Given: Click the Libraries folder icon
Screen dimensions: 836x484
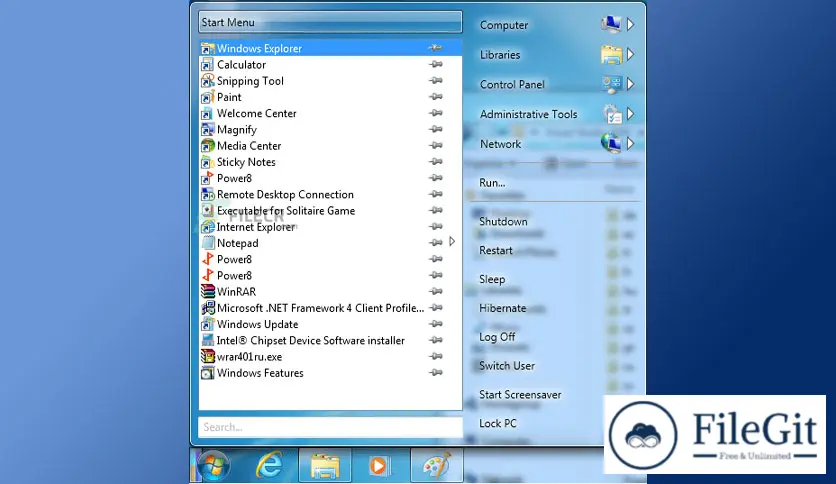Looking at the screenshot, I should tap(611, 54).
